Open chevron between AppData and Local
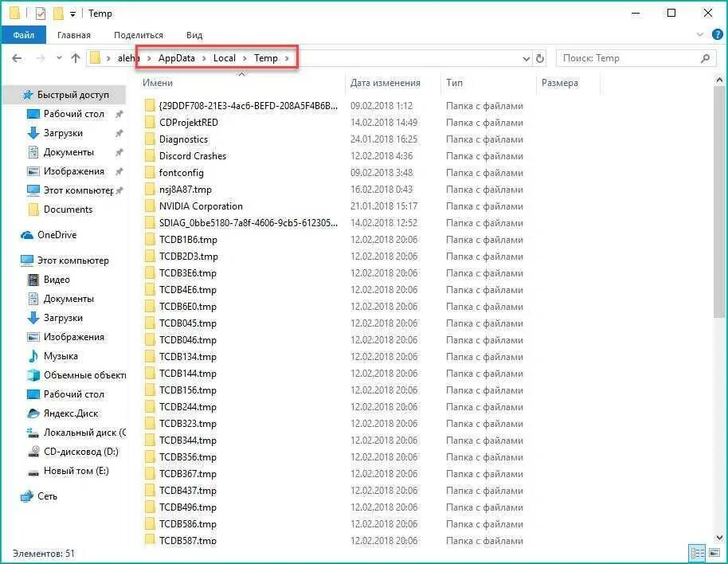Image resolution: width=728 pixels, height=564 pixels. pyautogui.click(x=204, y=58)
